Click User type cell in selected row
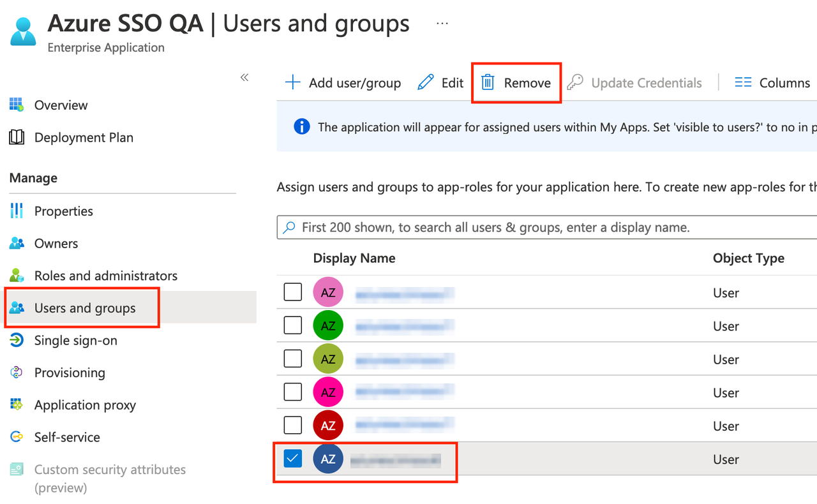This screenshot has height=504, width=817. point(726,459)
